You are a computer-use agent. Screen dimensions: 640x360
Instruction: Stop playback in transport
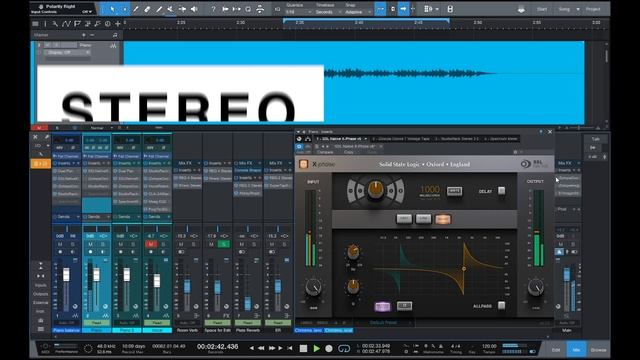(303, 348)
